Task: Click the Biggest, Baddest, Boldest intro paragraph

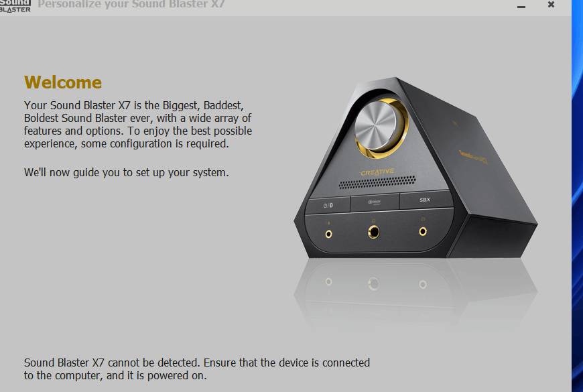Action: [138, 125]
